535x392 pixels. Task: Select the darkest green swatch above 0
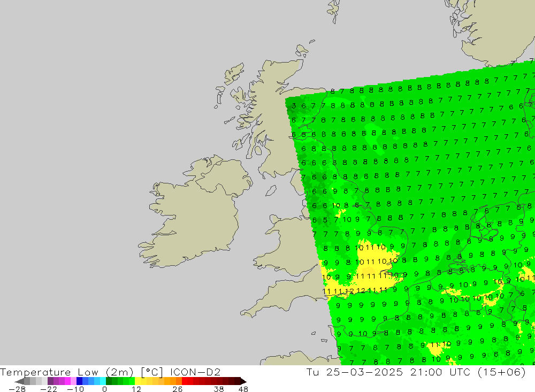point(109,381)
